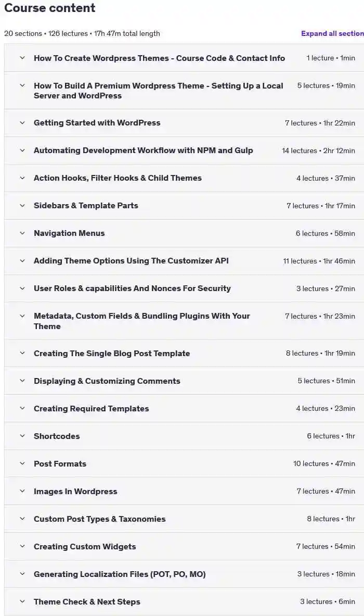The width and height of the screenshot is (364, 616).
Task: Select User Roles & capabilities And Nonces section
Action: pyautogui.click(x=132, y=288)
